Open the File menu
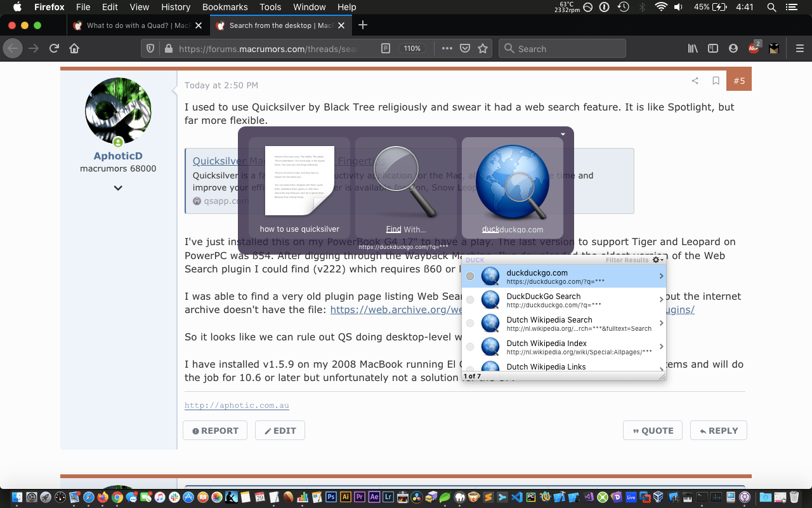The width and height of the screenshot is (812, 508). click(83, 7)
